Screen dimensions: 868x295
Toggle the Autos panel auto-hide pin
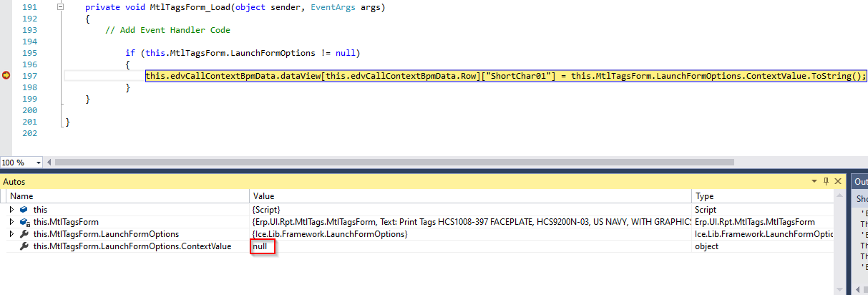coord(826,182)
